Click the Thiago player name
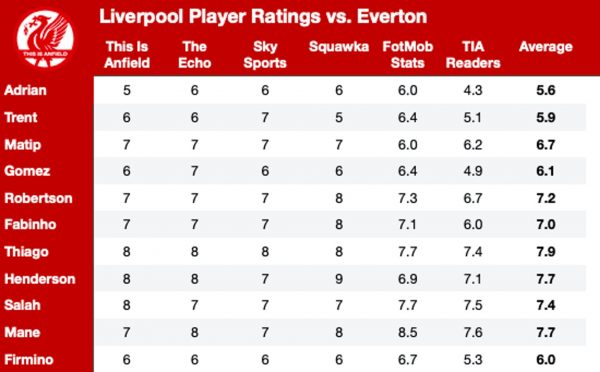The width and height of the screenshot is (600, 372). click(x=26, y=252)
